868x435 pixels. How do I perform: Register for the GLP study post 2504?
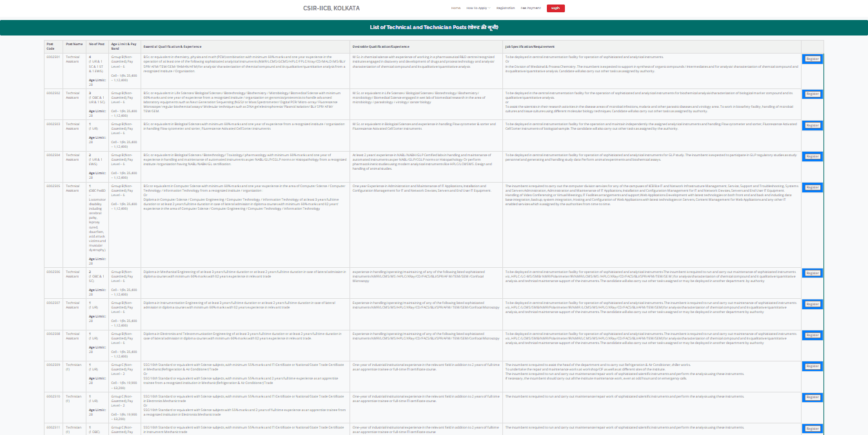coord(812,156)
